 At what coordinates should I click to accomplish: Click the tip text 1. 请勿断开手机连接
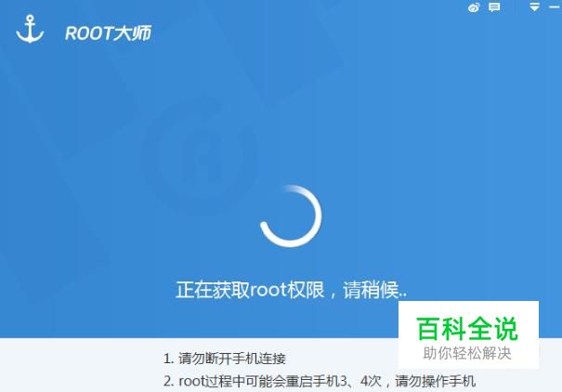225,358
